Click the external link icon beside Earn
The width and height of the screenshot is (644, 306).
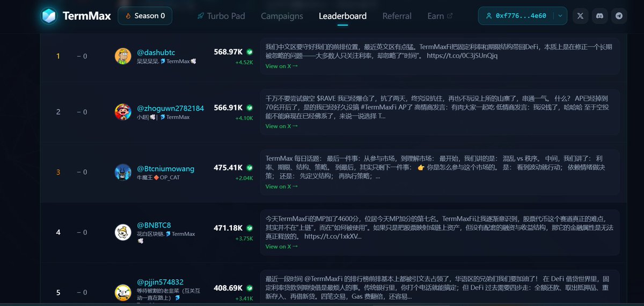pyautogui.click(x=450, y=16)
